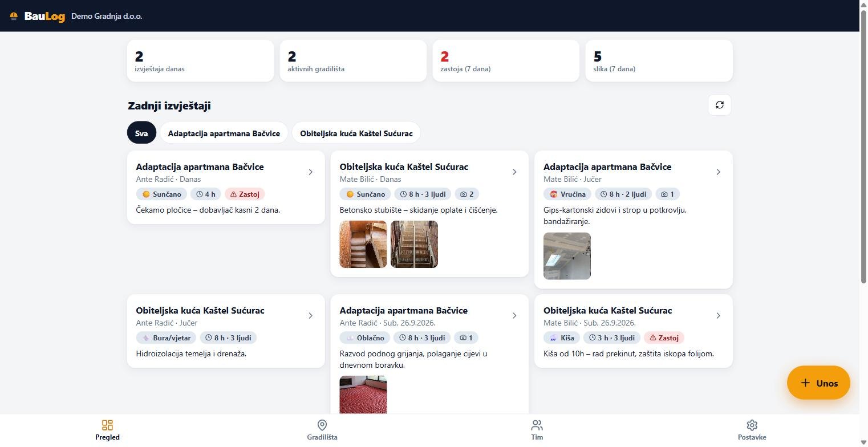Click the "Demo Gradnja d.o.o." company name
Image resolution: width=868 pixels, height=447 pixels.
107,16
